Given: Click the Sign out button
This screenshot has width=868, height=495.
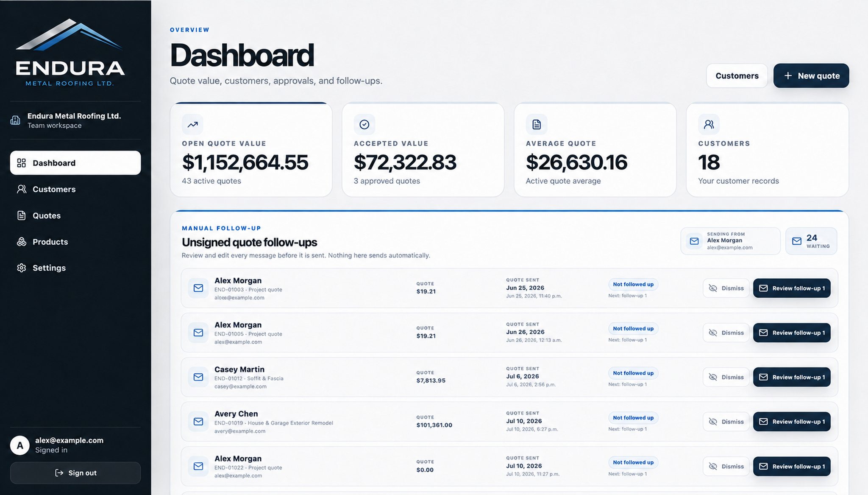Looking at the screenshot, I should (75, 473).
